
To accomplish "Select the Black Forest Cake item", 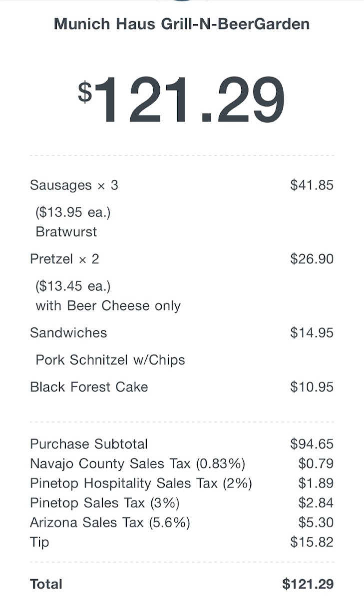I will tap(89, 387).
